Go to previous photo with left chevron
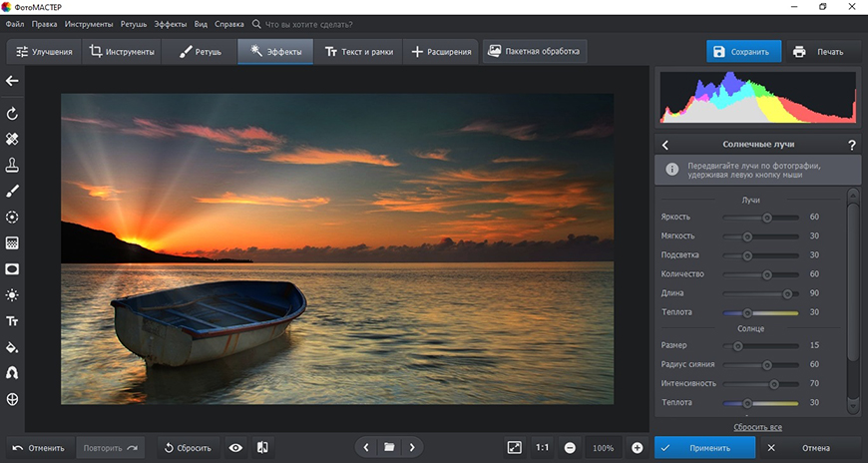The width and height of the screenshot is (868, 463). (x=366, y=448)
